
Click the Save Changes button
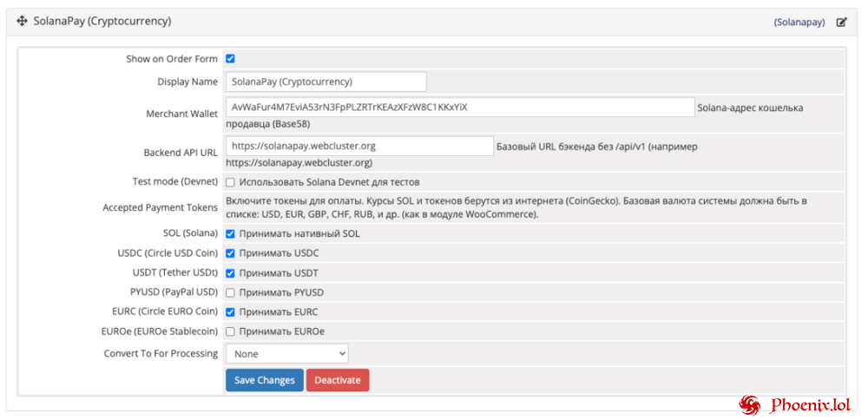pyautogui.click(x=265, y=380)
